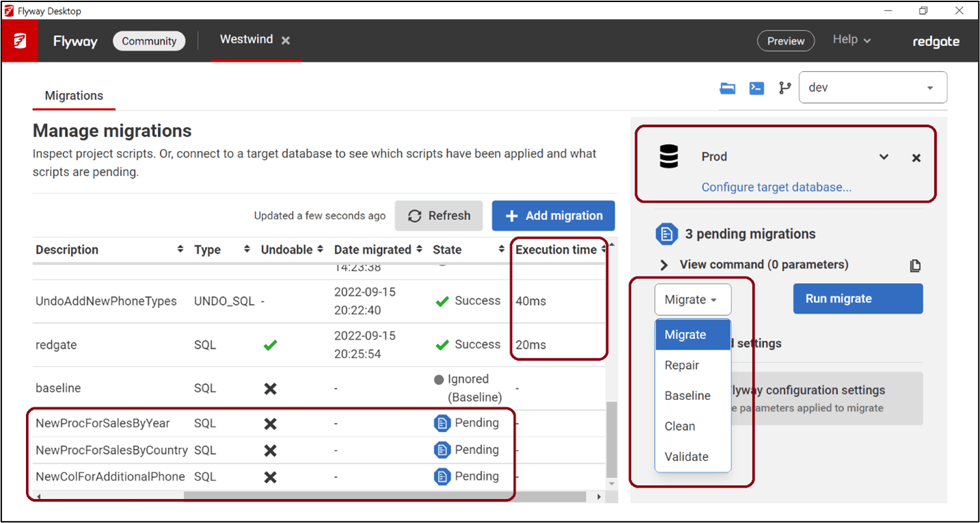Select Clean from the Migrate dropdown list

[679, 426]
